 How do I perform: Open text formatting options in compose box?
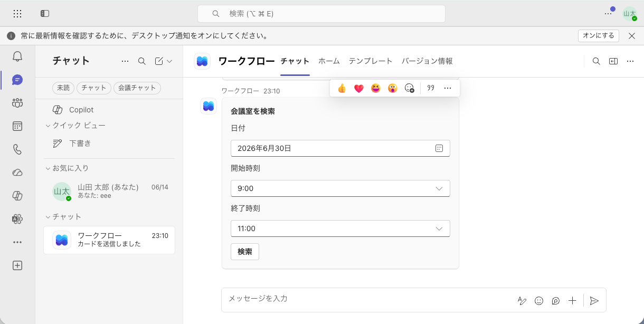(x=522, y=301)
